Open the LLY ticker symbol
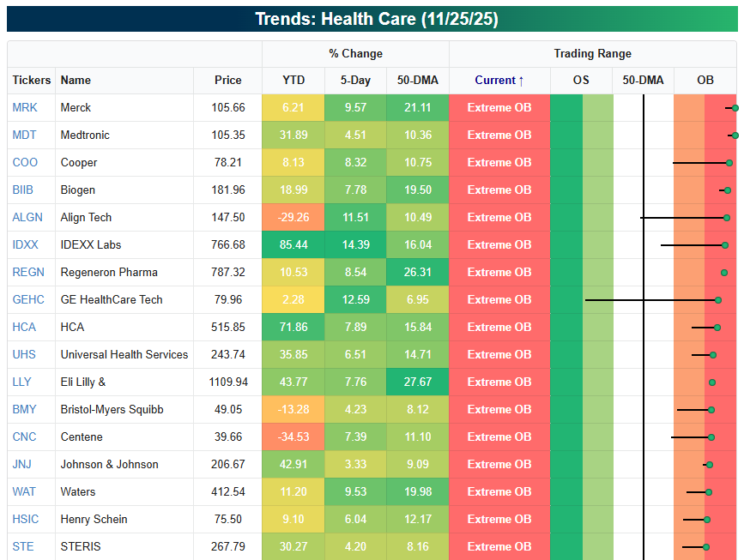 click(21, 382)
